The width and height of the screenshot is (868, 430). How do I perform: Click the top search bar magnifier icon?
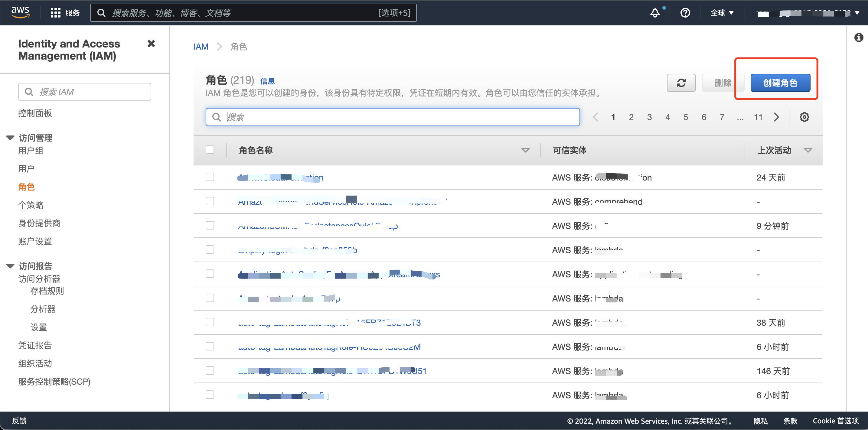(x=101, y=13)
